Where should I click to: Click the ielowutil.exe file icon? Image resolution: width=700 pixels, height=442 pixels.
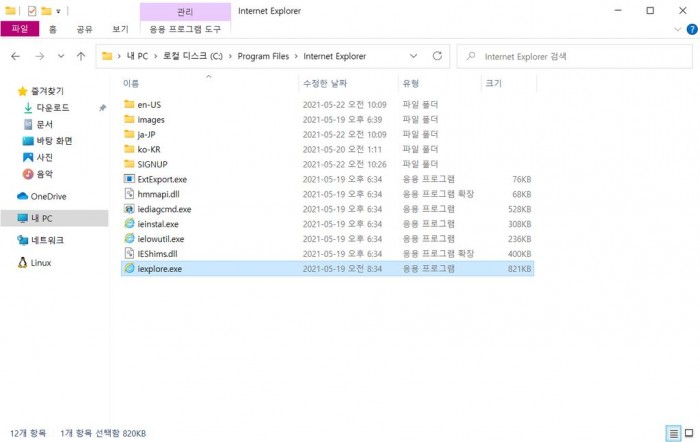129,238
